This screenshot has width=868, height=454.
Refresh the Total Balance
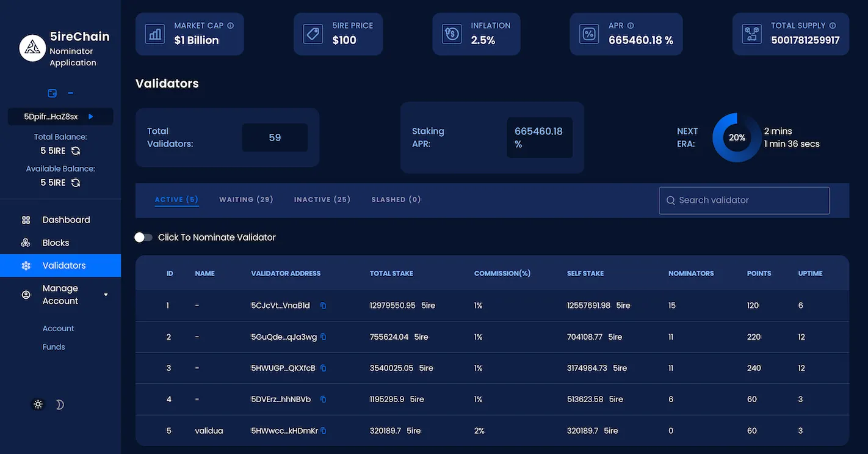click(x=76, y=150)
